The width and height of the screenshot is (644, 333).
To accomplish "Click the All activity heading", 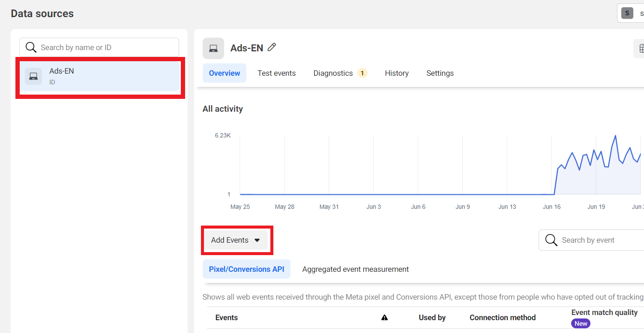I will [x=223, y=109].
